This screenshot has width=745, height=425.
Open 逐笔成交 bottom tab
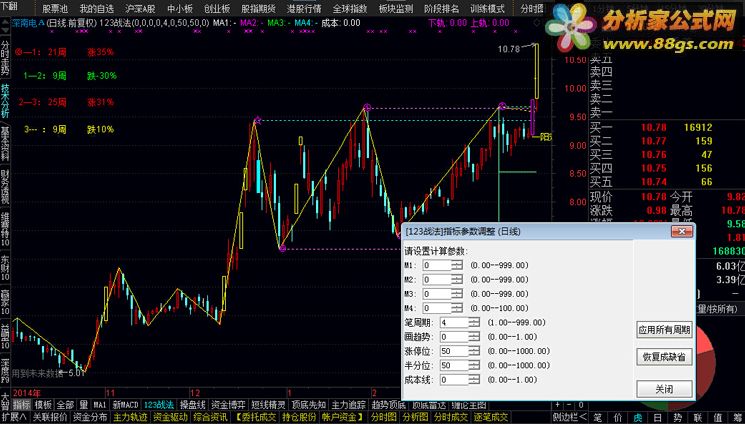[490, 417]
